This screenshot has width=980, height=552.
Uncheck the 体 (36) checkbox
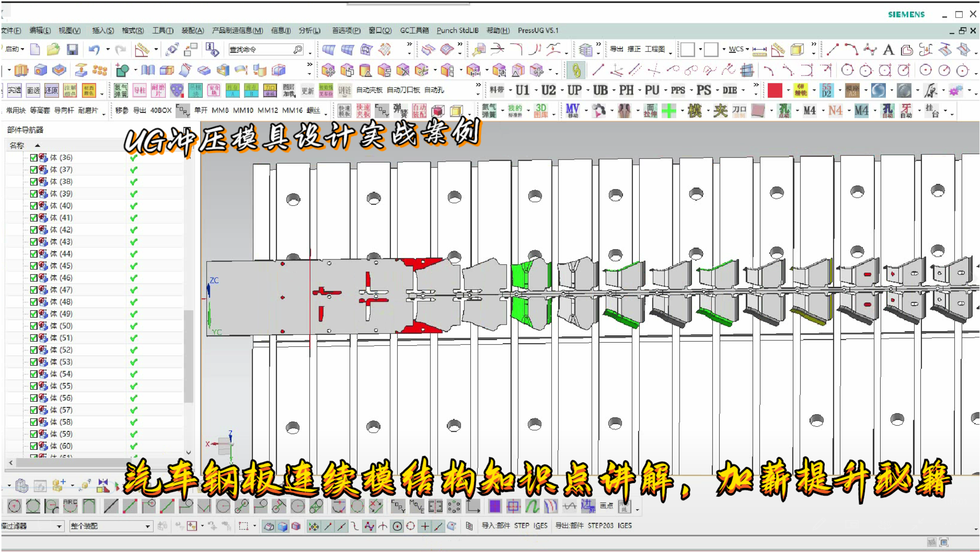33,158
